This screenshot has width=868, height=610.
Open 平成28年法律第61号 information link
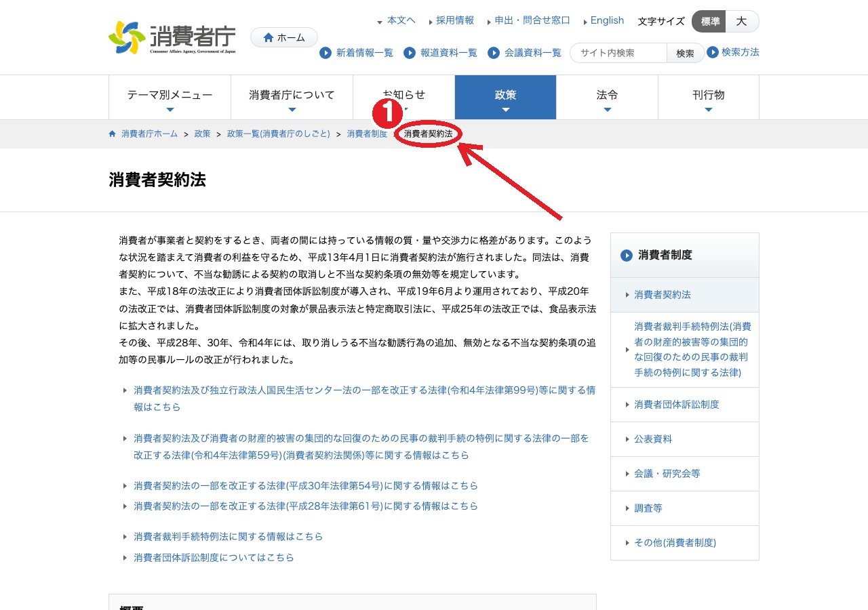point(306,506)
